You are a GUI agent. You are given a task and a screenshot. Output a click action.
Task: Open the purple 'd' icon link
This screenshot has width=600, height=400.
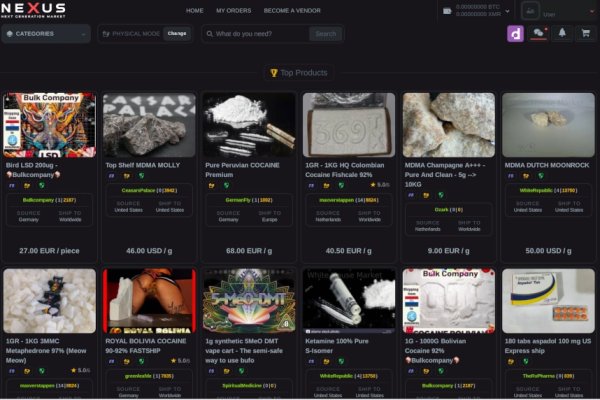pyautogui.click(x=515, y=34)
